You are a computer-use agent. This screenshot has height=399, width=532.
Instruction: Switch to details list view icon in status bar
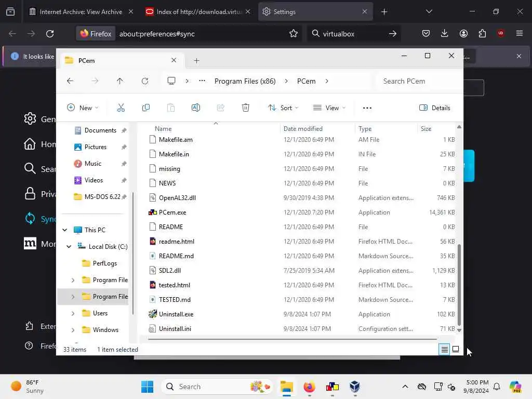click(x=445, y=349)
